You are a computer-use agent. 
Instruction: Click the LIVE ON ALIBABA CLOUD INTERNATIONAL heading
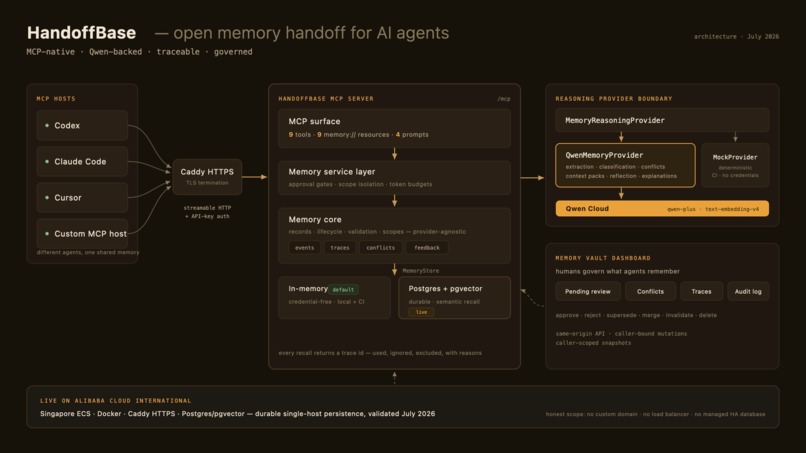point(116,401)
